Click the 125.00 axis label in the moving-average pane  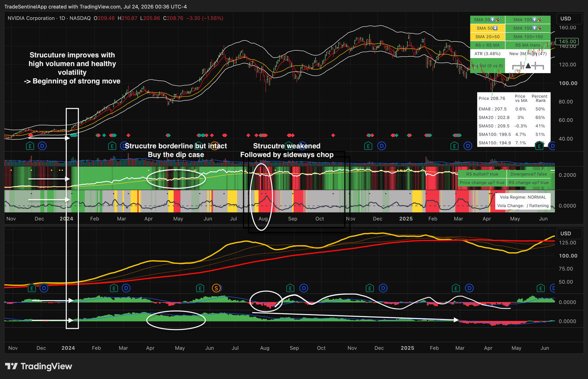[567, 243]
